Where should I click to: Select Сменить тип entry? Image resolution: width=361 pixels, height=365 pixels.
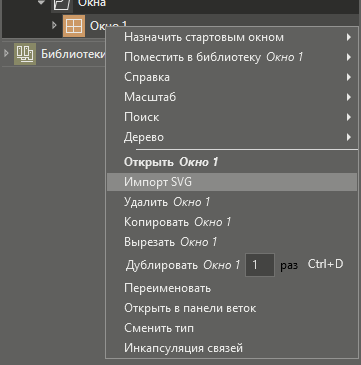(232, 328)
